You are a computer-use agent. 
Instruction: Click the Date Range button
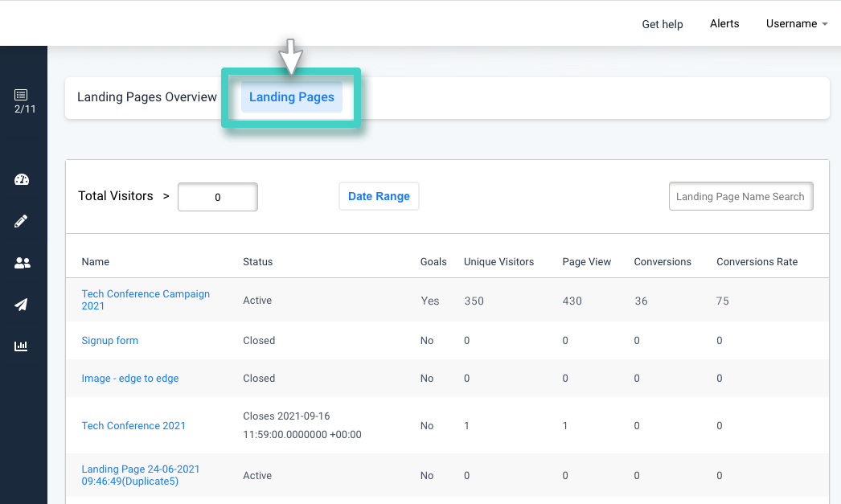point(379,196)
